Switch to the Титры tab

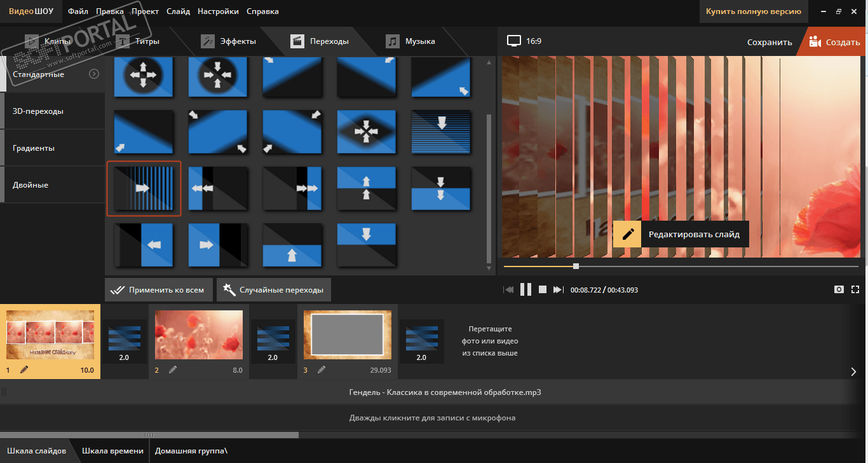tap(139, 41)
